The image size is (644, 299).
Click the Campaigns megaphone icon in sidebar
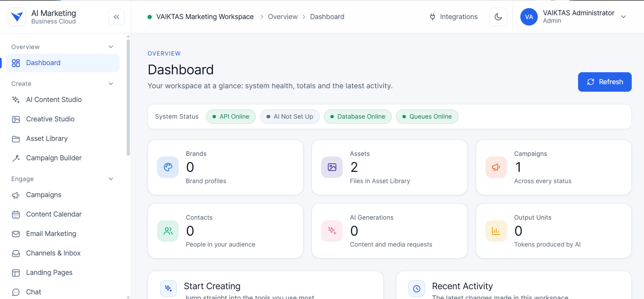pos(16,195)
